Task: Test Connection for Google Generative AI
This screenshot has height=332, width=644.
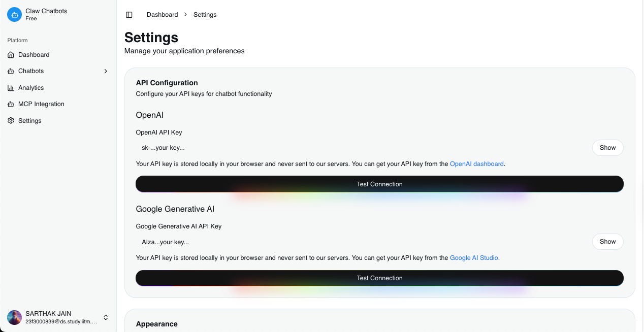Action: [x=379, y=278]
